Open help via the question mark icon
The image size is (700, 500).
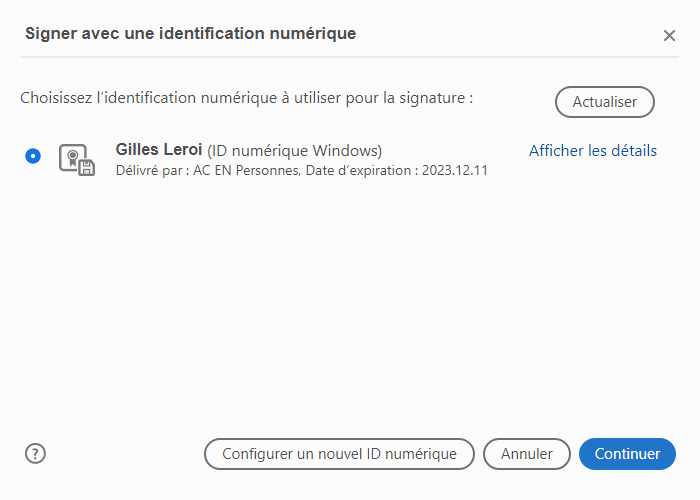(36, 453)
